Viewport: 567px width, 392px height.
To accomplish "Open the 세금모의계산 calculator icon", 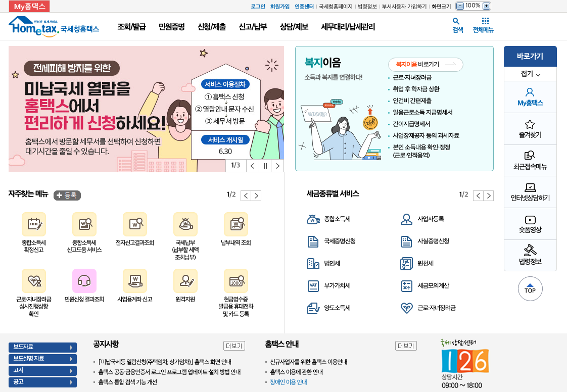I will [406, 286].
